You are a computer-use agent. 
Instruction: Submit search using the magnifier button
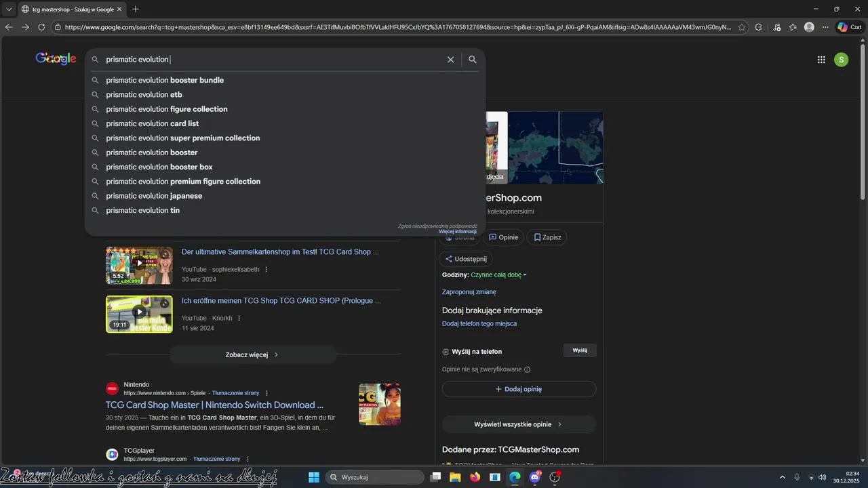[x=473, y=60]
